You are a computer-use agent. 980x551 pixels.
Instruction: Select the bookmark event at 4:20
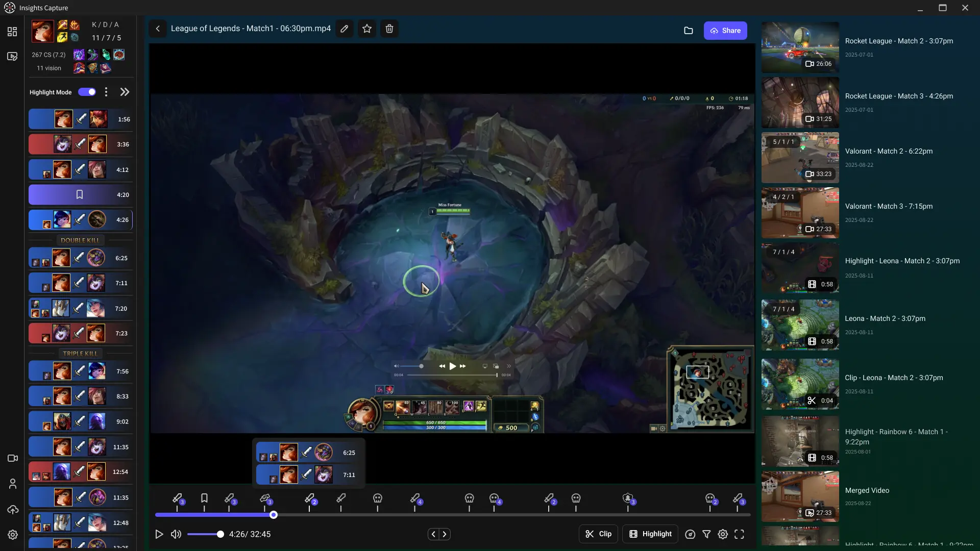[81, 195]
